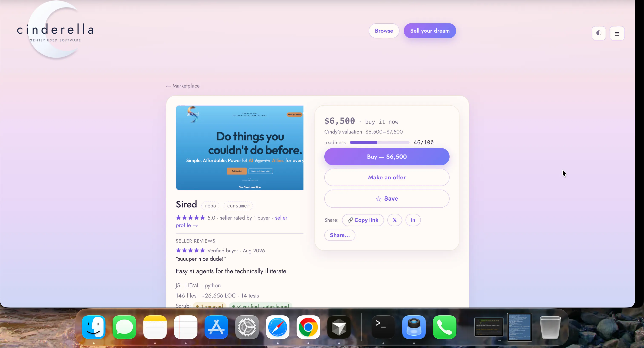644x348 pixels.
Task: Select the "1 removed" scrub badge
Action: (x=210, y=305)
